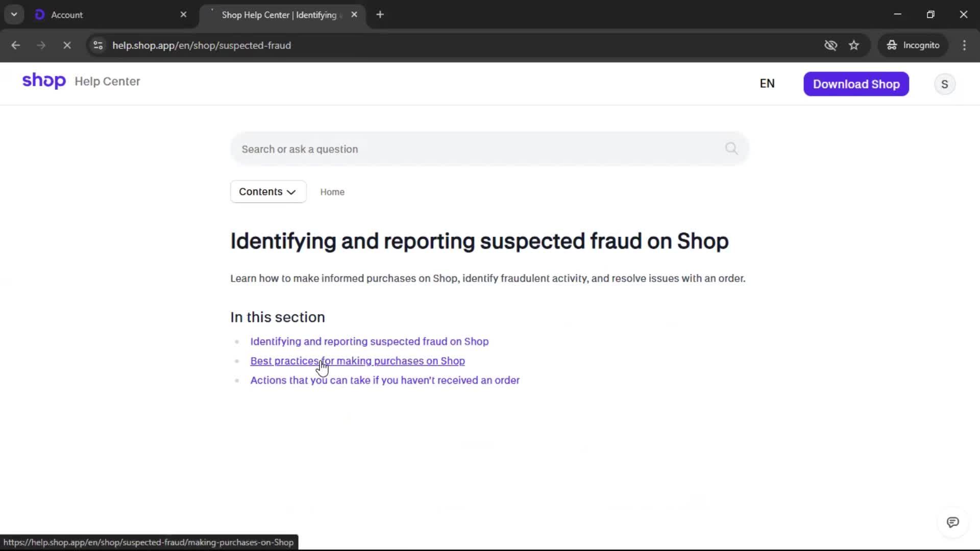Open a new browser tab

coord(380,15)
